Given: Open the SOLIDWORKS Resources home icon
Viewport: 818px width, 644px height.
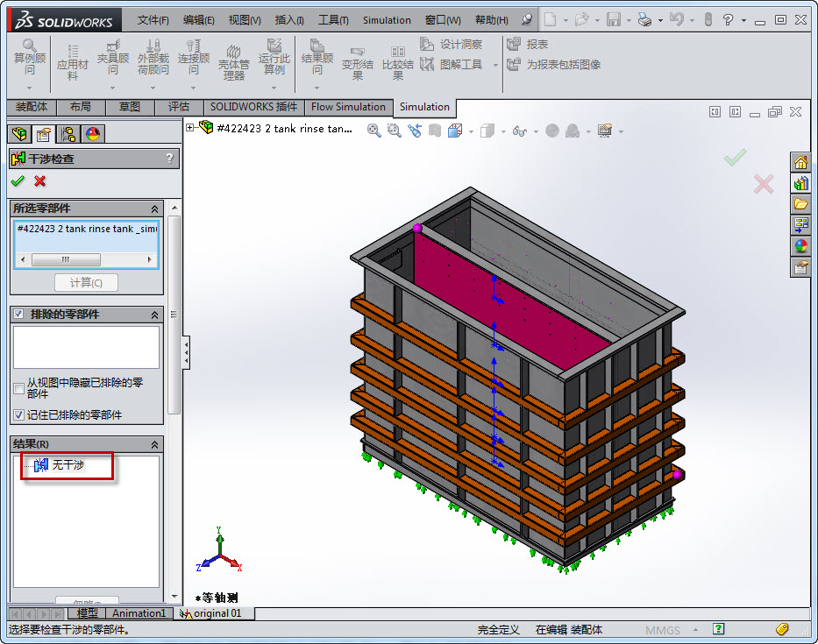Looking at the screenshot, I should [800, 162].
